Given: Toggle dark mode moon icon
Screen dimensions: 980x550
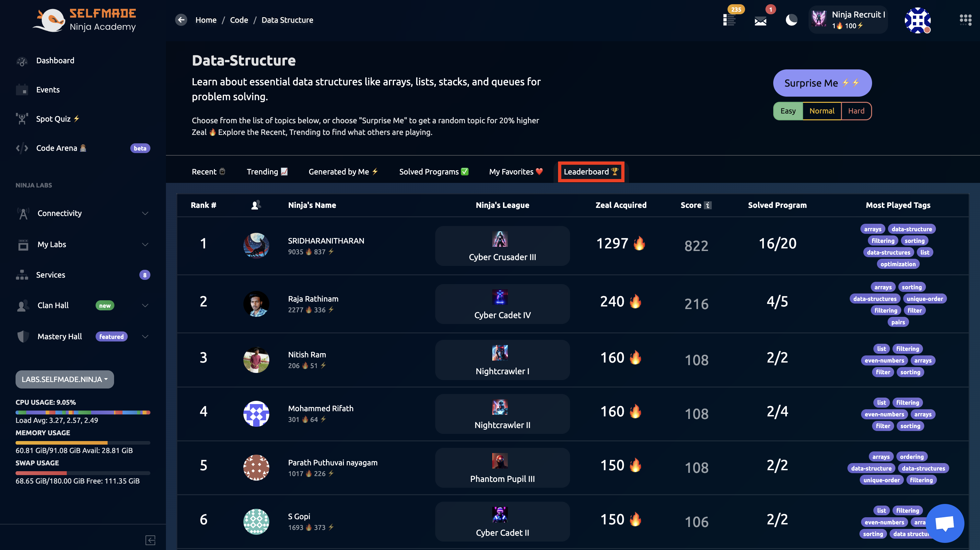Looking at the screenshot, I should coord(791,20).
